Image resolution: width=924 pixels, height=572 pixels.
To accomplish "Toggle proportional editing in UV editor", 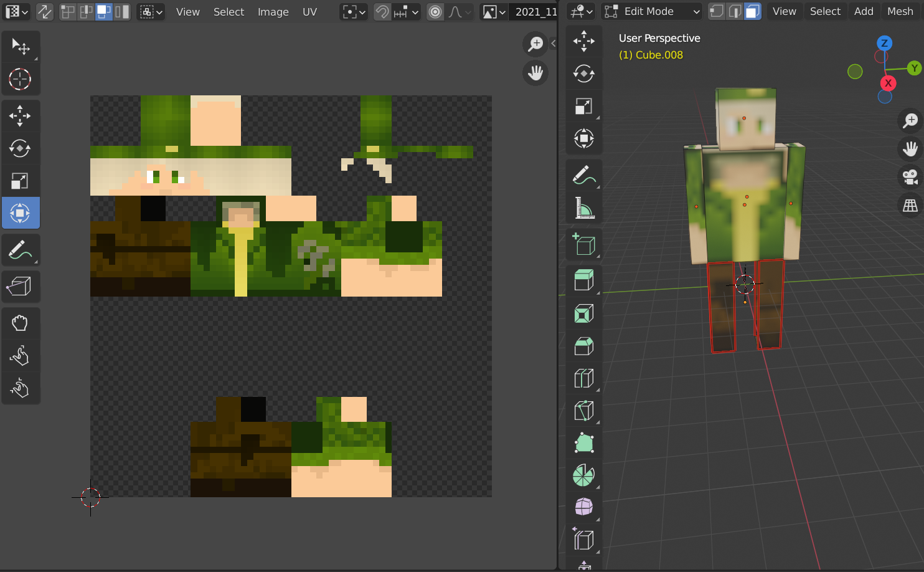I will pyautogui.click(x=435, y=12).
